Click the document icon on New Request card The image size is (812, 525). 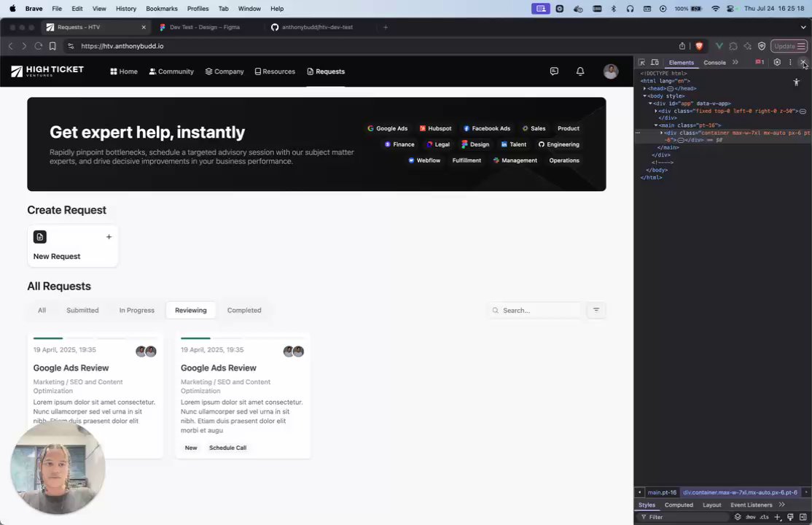(x=40, y=237)
